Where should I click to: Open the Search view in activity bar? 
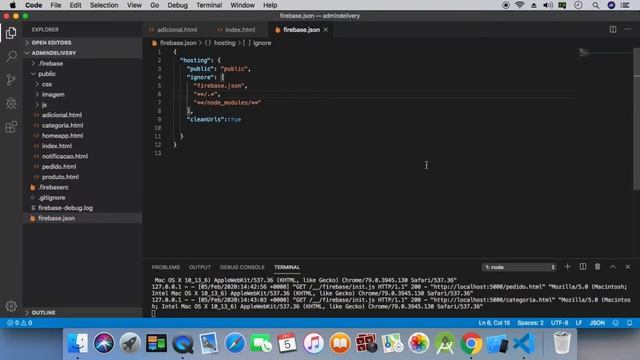point(11,56)
